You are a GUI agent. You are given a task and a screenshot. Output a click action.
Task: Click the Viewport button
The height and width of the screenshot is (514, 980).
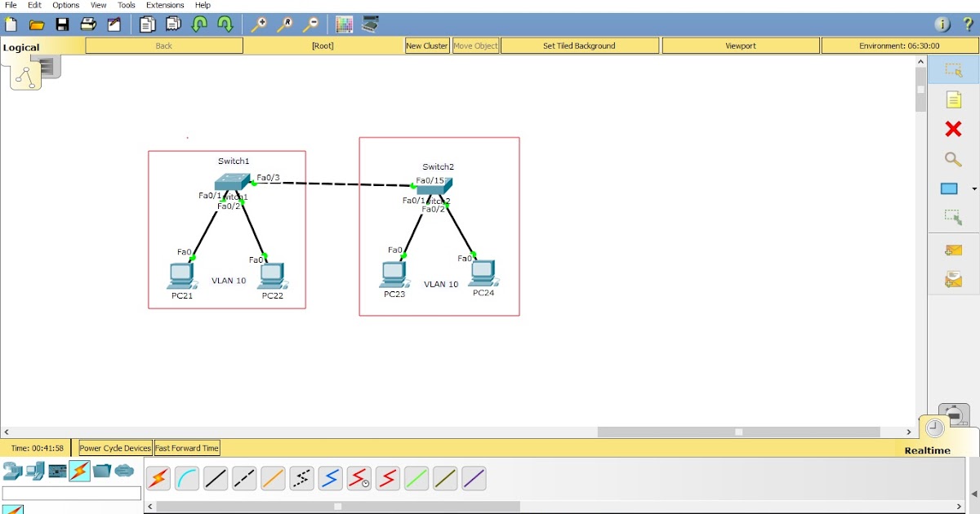pyautogui.click(x=741, y=46)
